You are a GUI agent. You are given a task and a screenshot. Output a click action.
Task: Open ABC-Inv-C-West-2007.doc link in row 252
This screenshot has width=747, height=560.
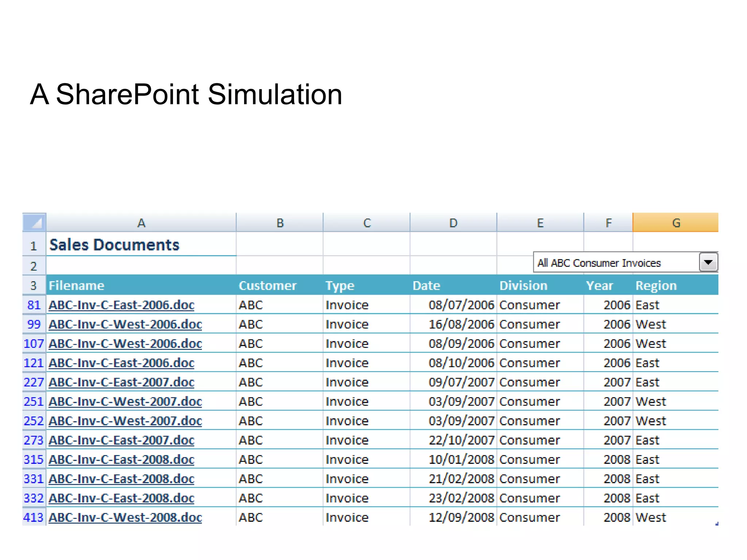[x=125, y=421]
